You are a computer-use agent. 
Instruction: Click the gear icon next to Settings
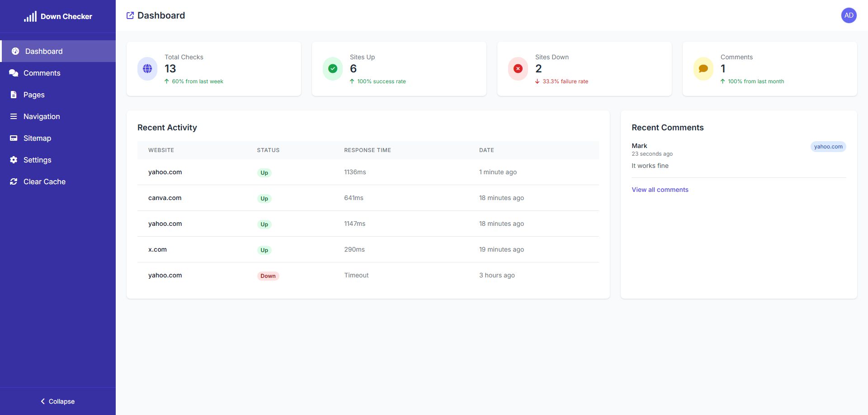(x=14, y=160)
